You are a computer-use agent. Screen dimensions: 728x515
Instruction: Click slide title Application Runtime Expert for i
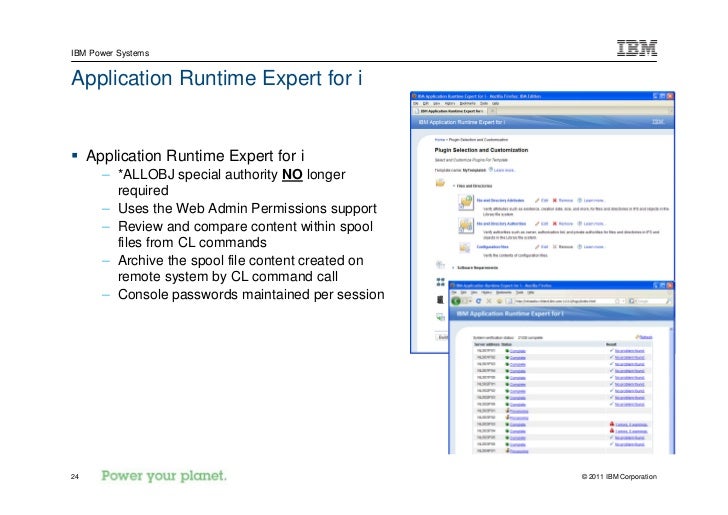(216, 78)
